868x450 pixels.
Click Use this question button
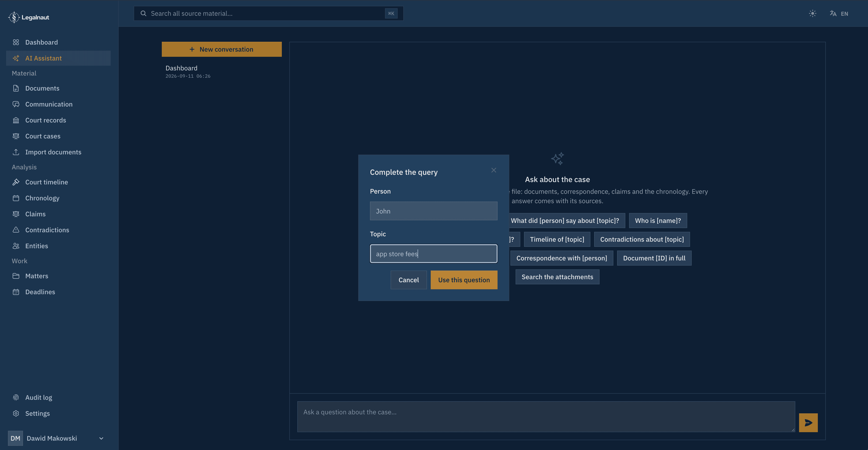click(x=464, y=280)
